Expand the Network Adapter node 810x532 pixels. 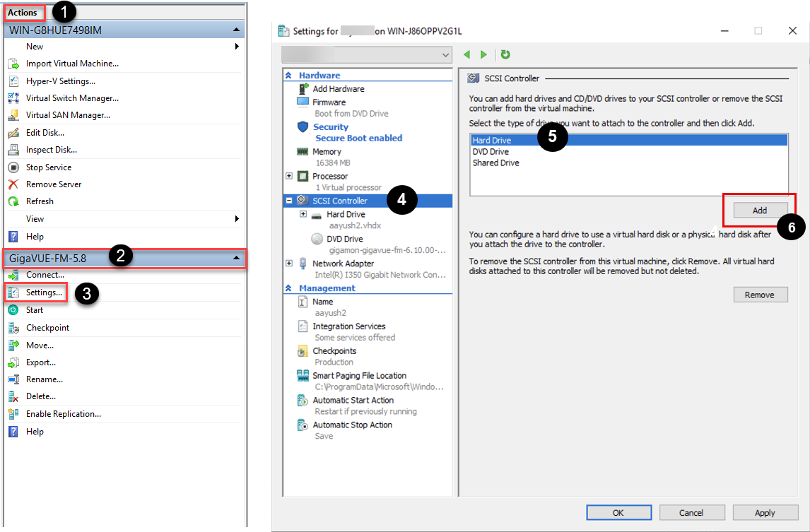tap(289, 264)
